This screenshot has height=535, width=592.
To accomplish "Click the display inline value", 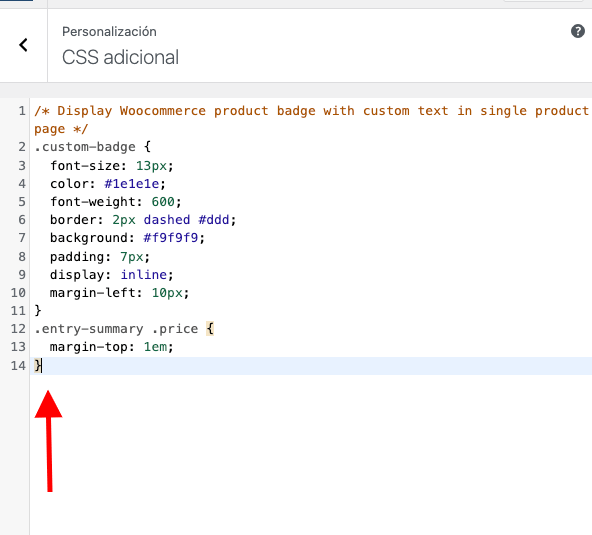I will (143, 274).
